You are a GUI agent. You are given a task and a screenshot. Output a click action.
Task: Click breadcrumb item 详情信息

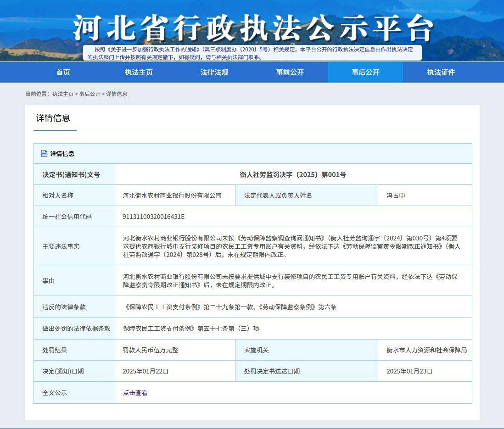tap(117, 94)
